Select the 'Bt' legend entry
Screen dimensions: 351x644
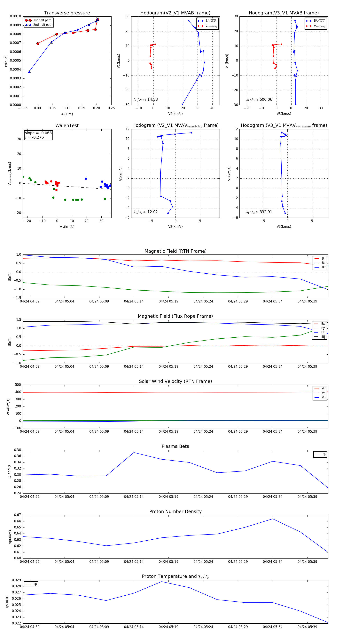[320, 263]
